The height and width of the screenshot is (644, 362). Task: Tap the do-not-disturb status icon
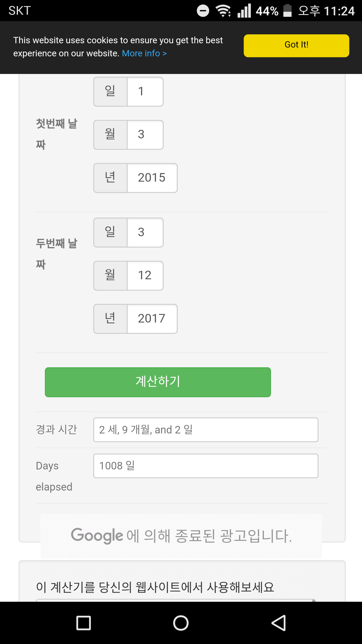[x=203, y=11]
